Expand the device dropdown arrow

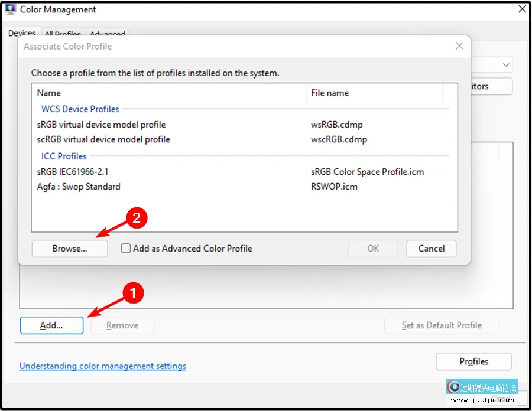pos(506,64)
